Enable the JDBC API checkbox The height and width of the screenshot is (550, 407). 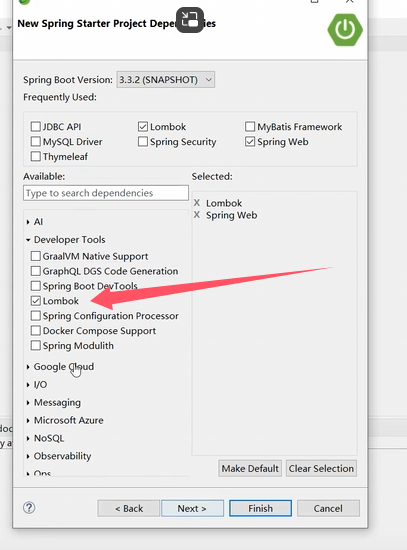(x=36, y=126)
